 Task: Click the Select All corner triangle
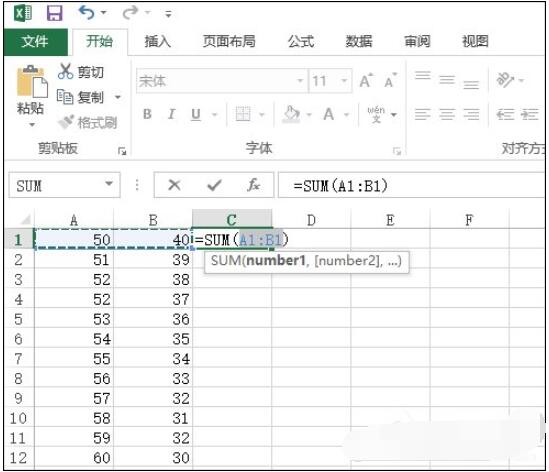tap(25, 220)
